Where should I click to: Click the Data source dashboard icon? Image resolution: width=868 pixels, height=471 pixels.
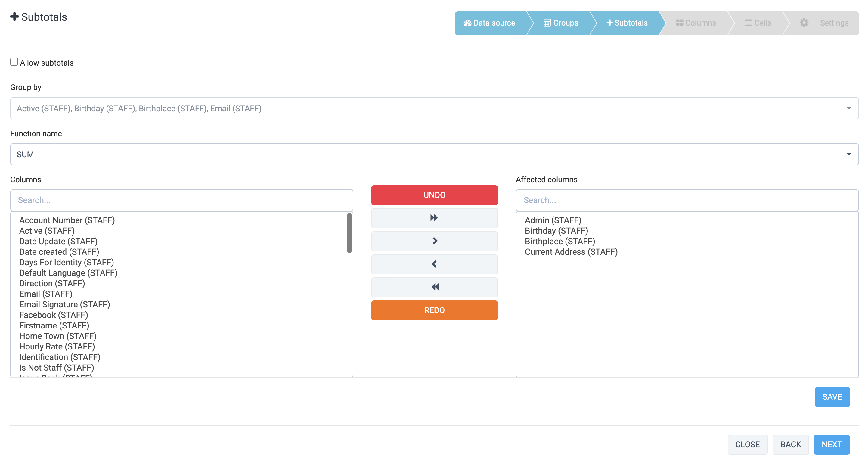tap(467, 23)
